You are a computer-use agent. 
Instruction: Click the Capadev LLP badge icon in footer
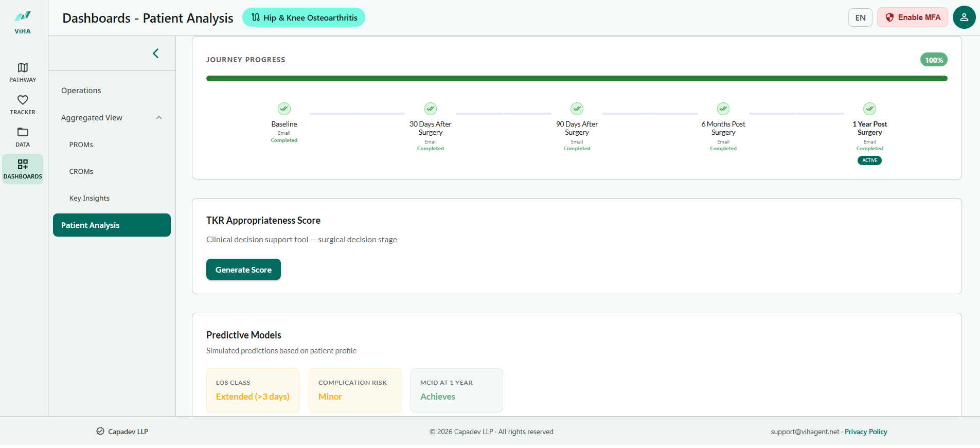tap(100, 432)
